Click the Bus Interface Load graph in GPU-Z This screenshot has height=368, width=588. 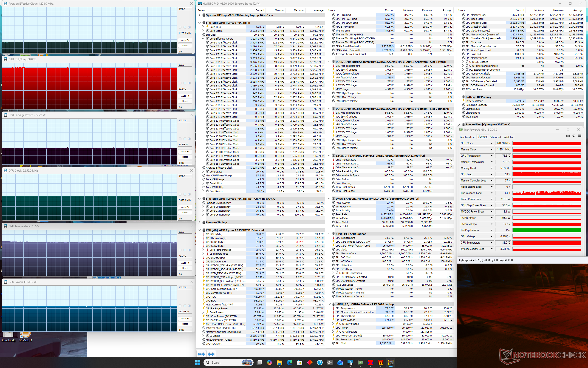547,193
